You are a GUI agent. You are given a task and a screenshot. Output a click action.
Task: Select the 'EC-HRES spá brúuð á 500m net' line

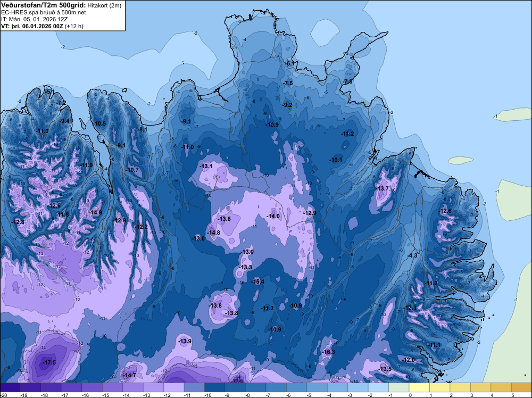pyautogui.click(x=44, y=13)
